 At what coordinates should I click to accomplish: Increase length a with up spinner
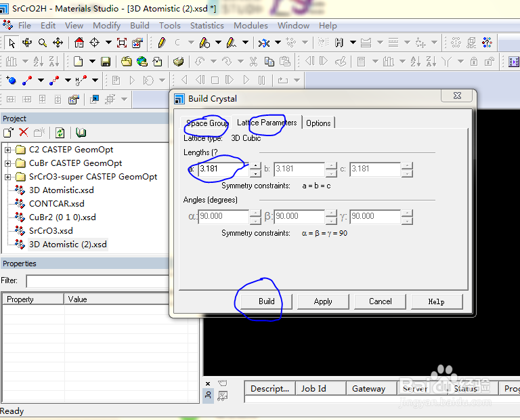pyautogui.click(x=255, y=165)
